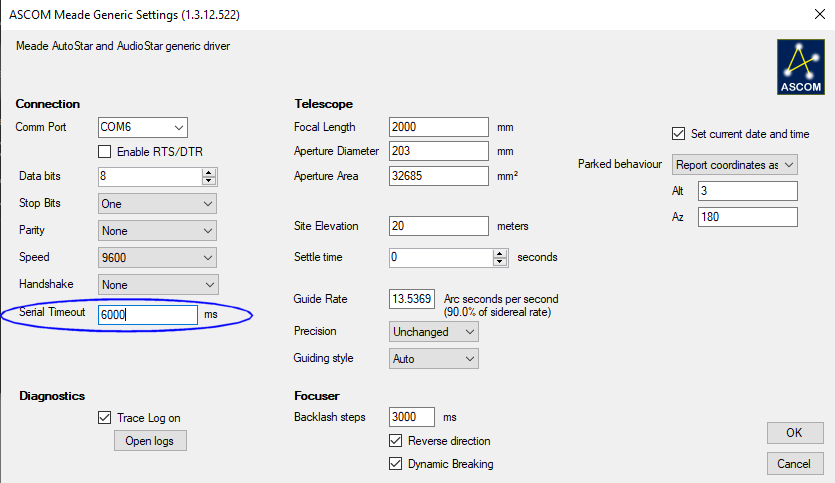835x483 pixels.
Task: Click the Diagnostics section heading
Action: point(52,396)
